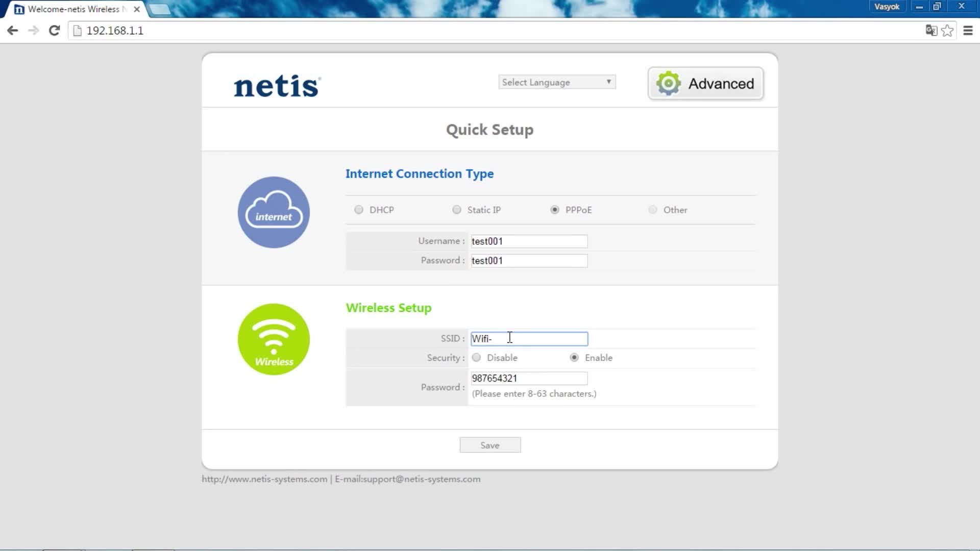Click the page info icon in address bar
The width and height of the screenshot is (980, 551).
coord(78,31)
